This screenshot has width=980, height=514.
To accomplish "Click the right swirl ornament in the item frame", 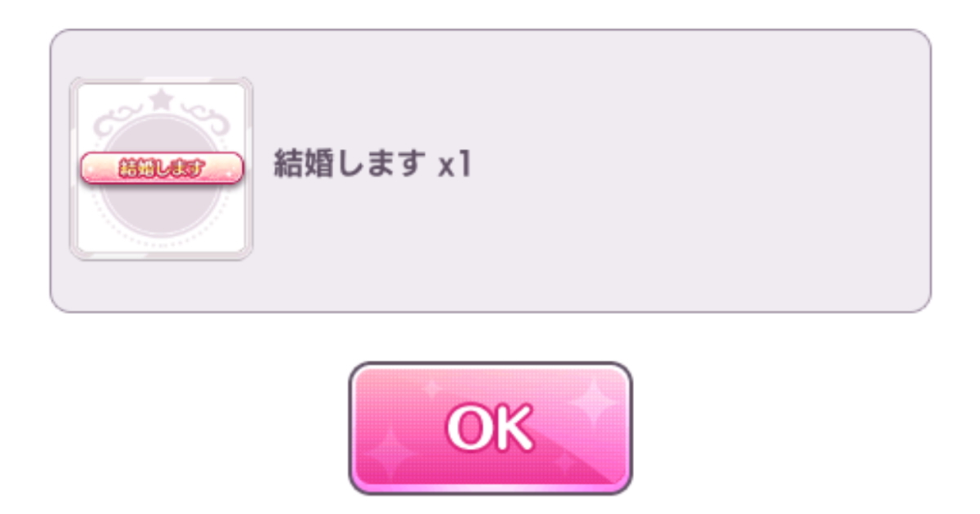I will 204,119.
